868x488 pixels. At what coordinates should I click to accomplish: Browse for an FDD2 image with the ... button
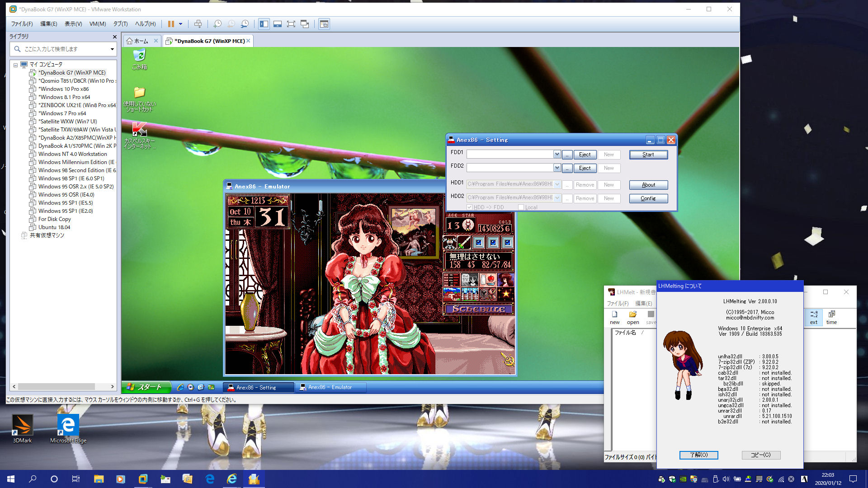tap(567, 168)
